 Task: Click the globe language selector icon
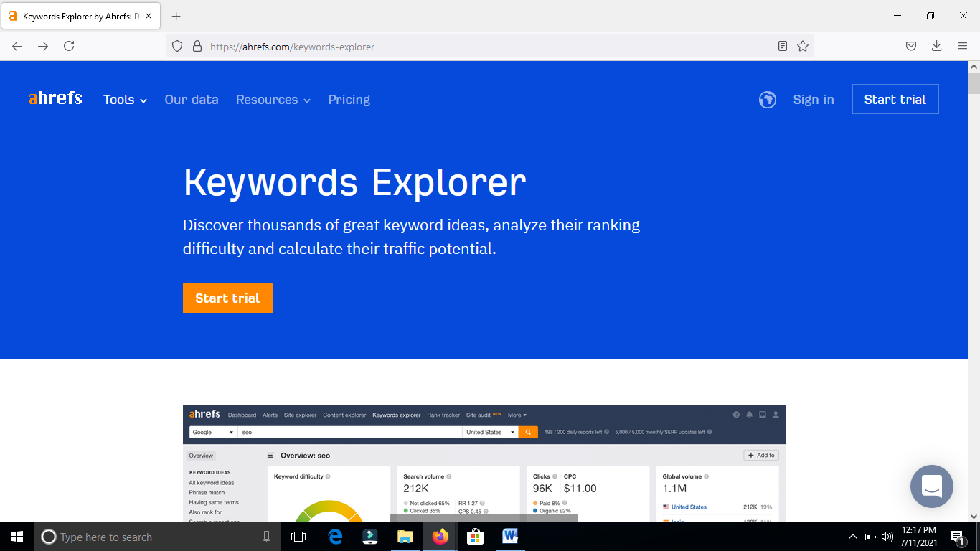pos(768,100)
